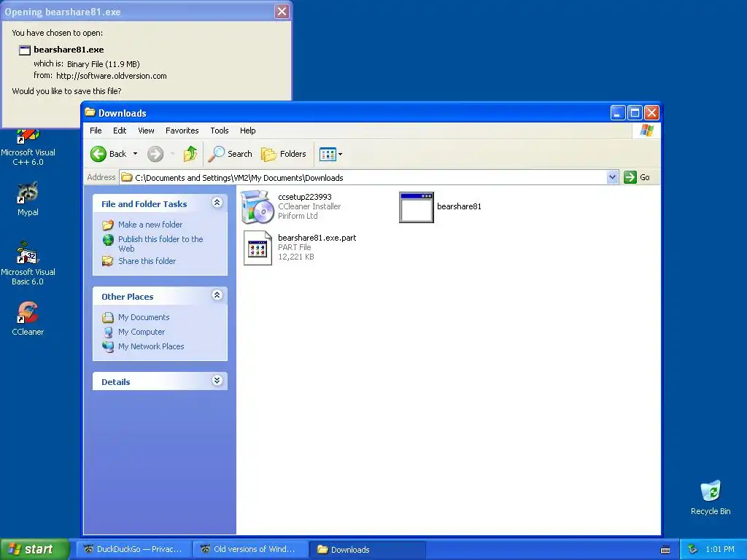Screen dimensions: 747x560
Task: Click the Windows flag logo in Explorer
Action: pos(646,131)
